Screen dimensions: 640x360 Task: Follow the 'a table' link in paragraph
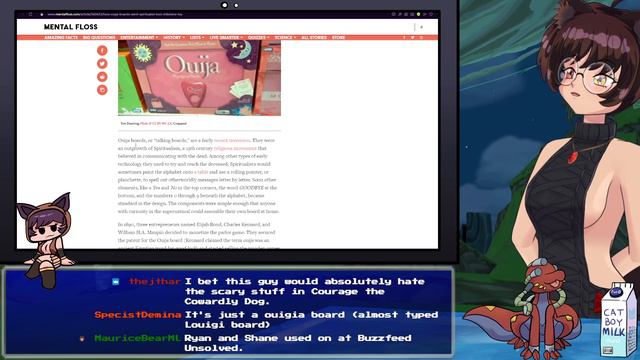[201, 172]
